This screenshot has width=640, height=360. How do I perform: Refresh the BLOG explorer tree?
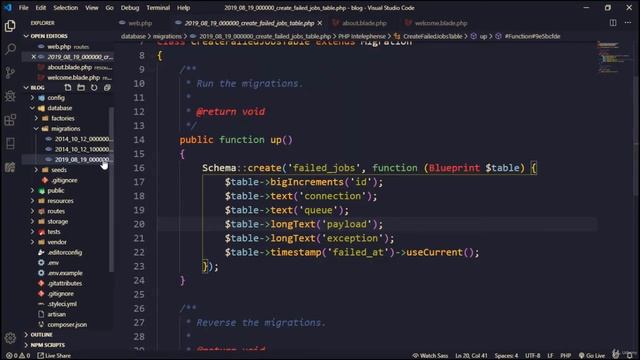pyautogui.click(x=94, y=87)
